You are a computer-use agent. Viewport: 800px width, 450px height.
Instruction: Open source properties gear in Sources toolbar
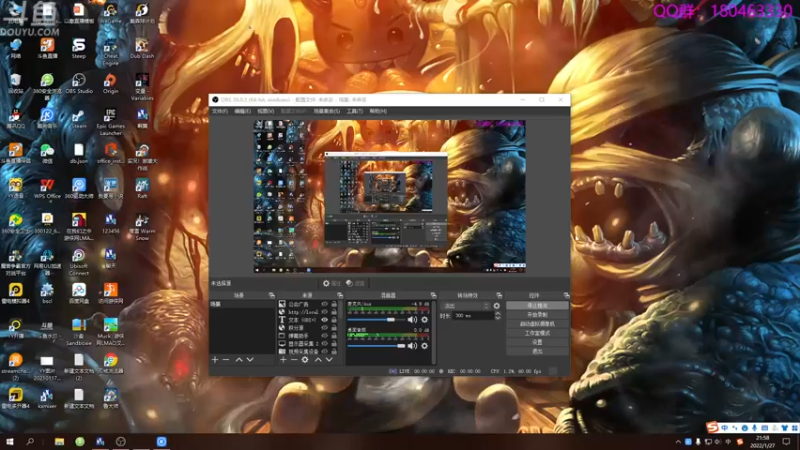click(305, 360)
